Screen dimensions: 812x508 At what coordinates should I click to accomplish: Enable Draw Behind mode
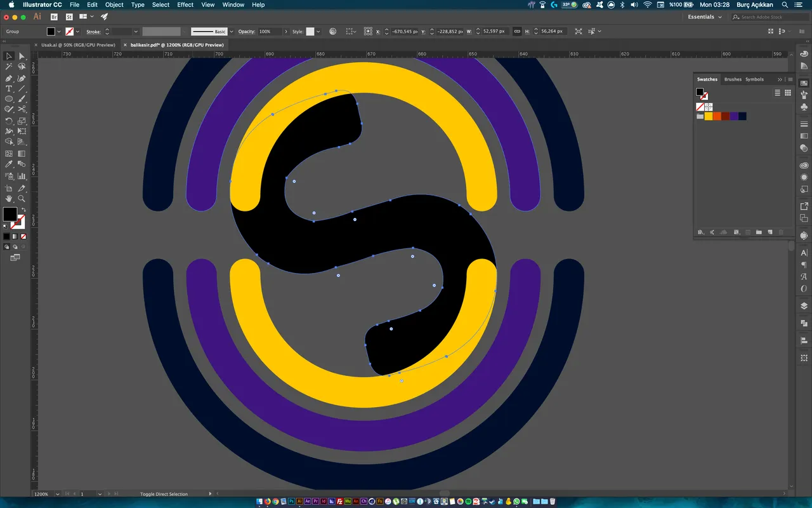pos(15,246)
